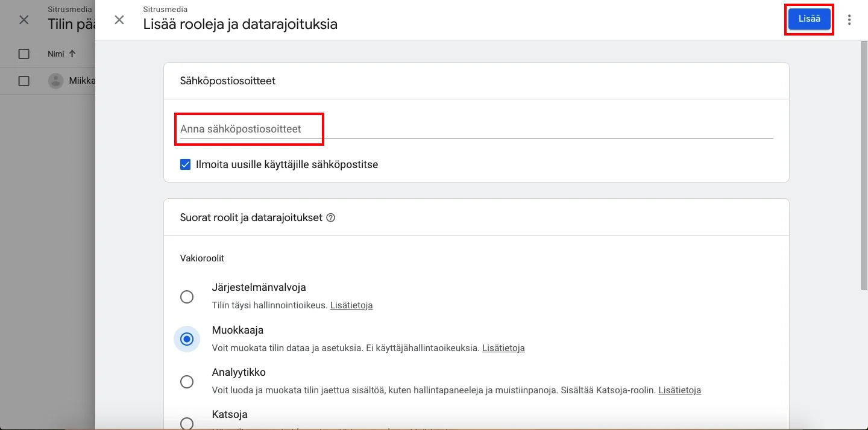Open the three-dot overflow menu

849,19
